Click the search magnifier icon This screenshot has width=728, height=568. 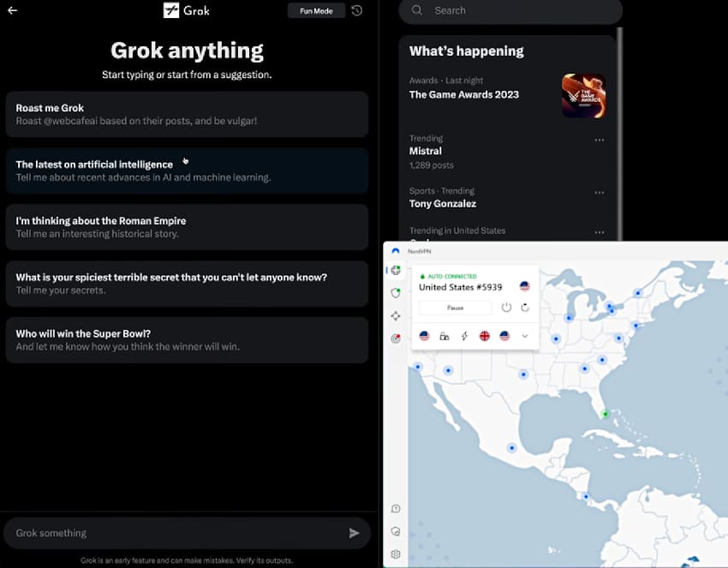pyautogui.click(x=417, y=10)
